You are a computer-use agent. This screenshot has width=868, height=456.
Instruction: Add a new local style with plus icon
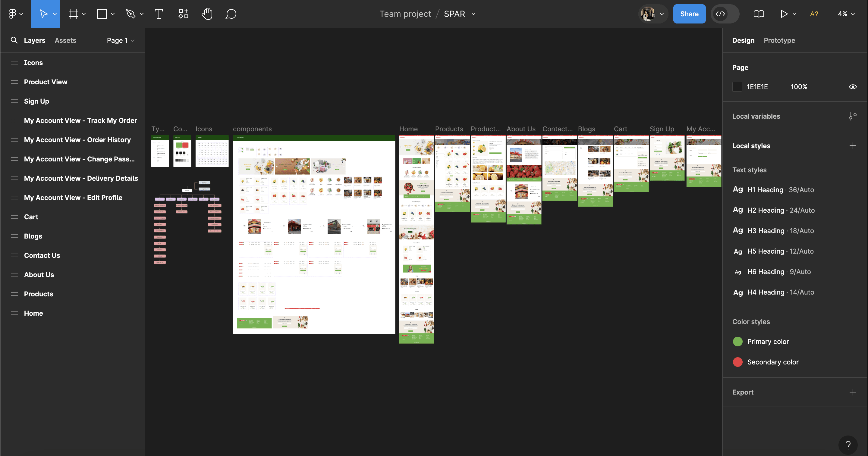[853, 145]
